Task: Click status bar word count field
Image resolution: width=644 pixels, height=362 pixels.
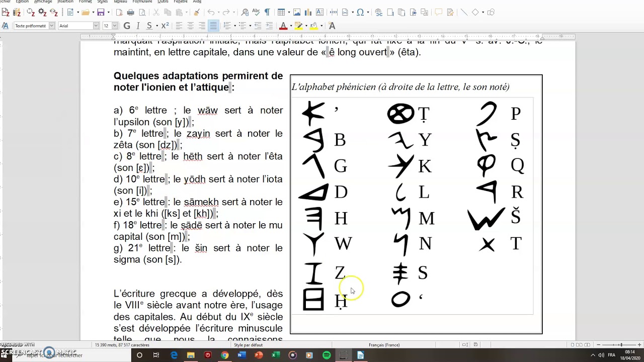Action: coord(122,345)
